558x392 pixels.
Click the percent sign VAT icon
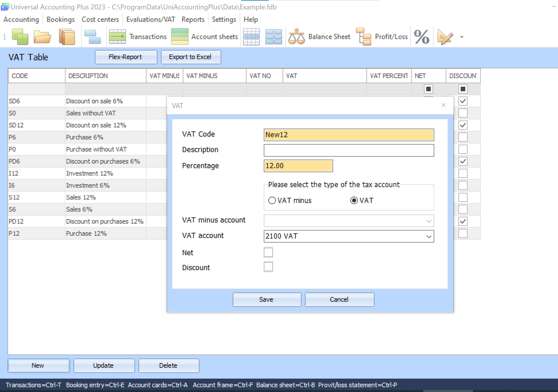coord(421,37)
